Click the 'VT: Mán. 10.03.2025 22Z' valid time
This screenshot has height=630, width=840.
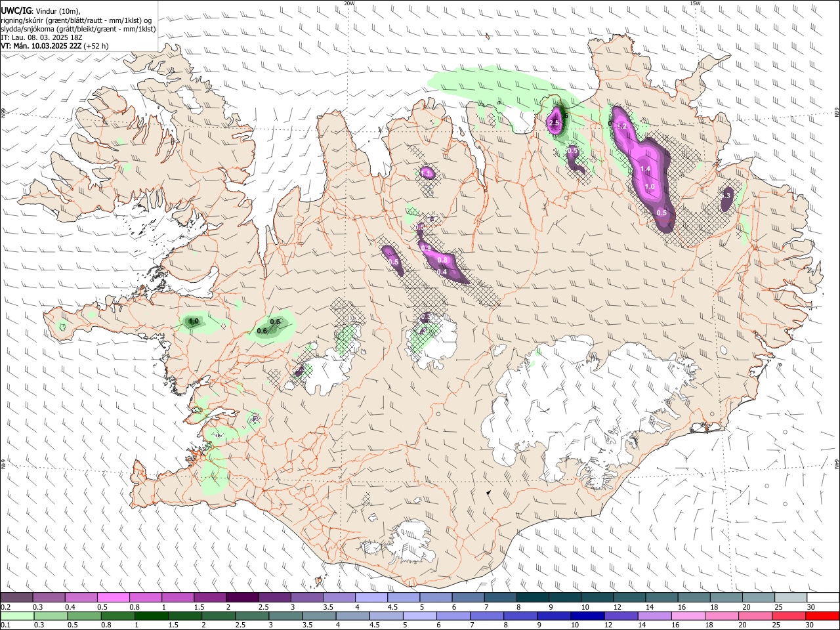click(41, 46)
